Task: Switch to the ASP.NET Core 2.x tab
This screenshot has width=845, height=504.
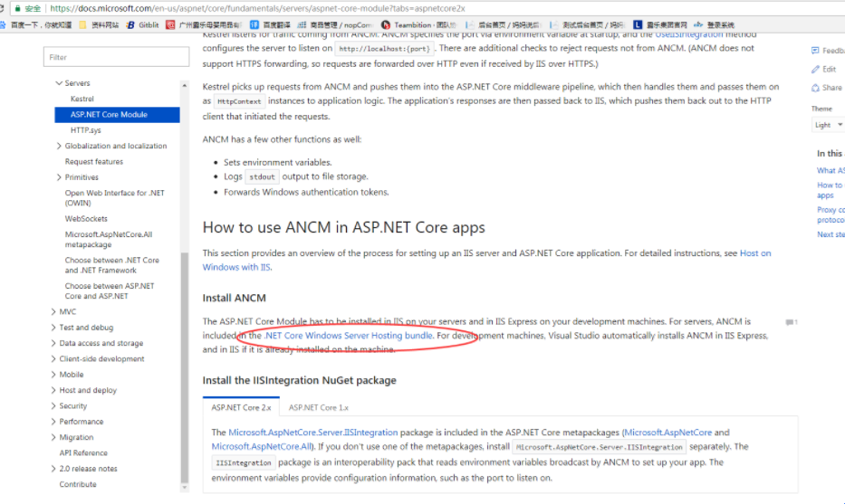Action: pyautogui.click(x=241, y=407)
